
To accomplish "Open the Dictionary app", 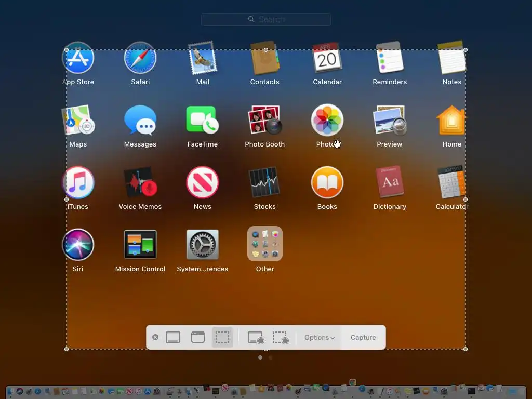I will point(390,182).
